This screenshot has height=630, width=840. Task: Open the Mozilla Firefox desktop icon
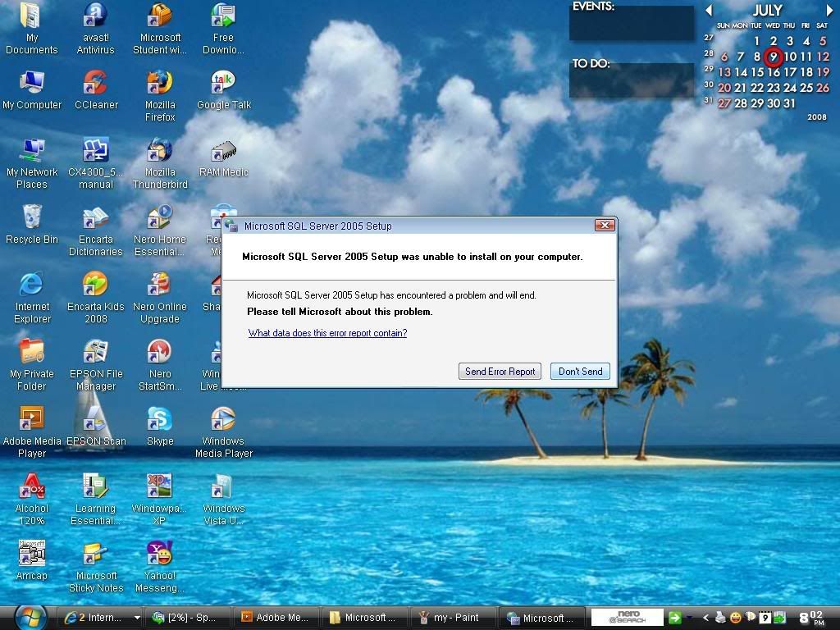tap(160, 84)
